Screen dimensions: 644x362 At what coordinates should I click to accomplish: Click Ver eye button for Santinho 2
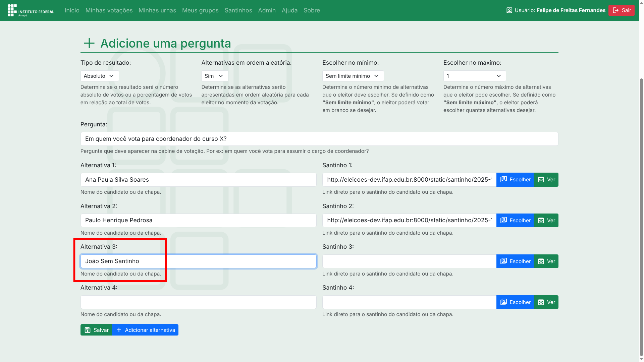click(x=546, y=221)
